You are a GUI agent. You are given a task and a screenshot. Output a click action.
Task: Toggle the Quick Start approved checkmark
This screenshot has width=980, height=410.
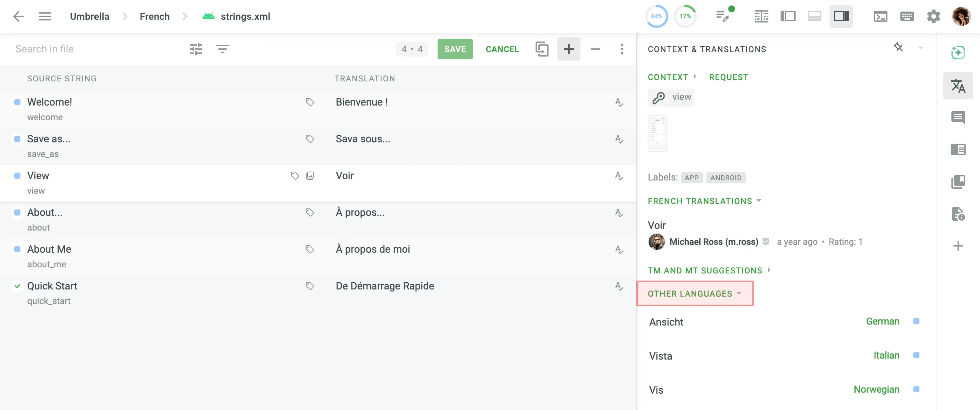(x=17, y=286)
